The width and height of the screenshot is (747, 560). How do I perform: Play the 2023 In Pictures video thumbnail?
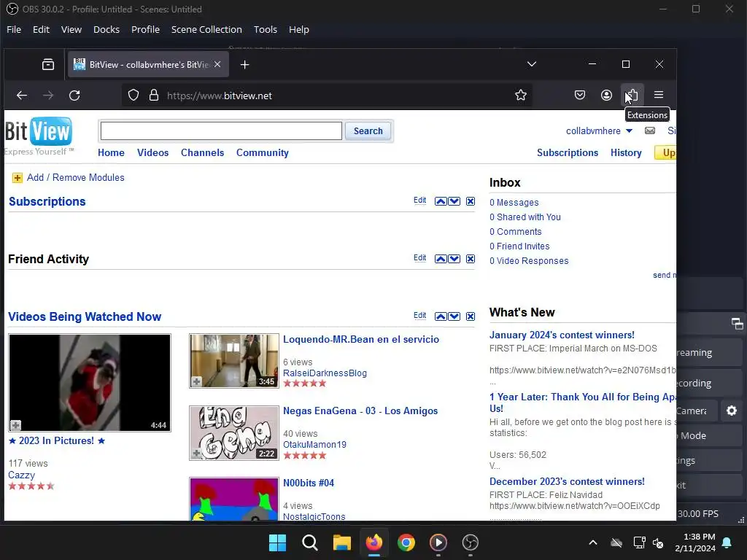90,382
